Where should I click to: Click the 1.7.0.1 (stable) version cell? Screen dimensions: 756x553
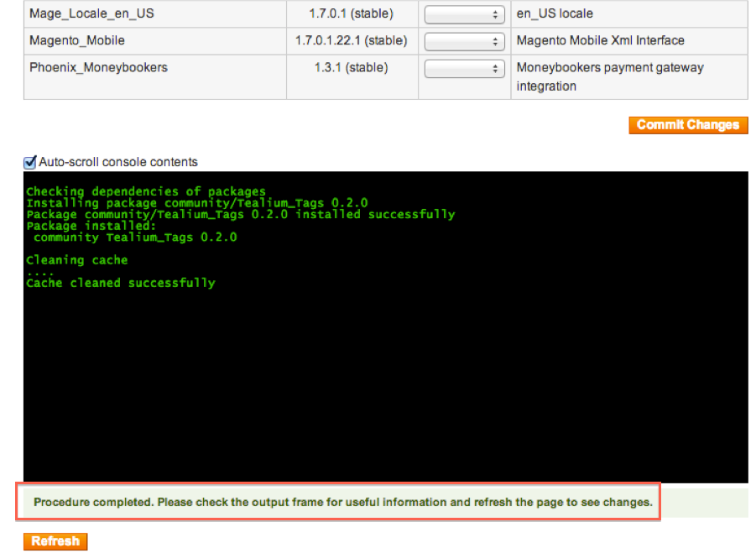351,14
